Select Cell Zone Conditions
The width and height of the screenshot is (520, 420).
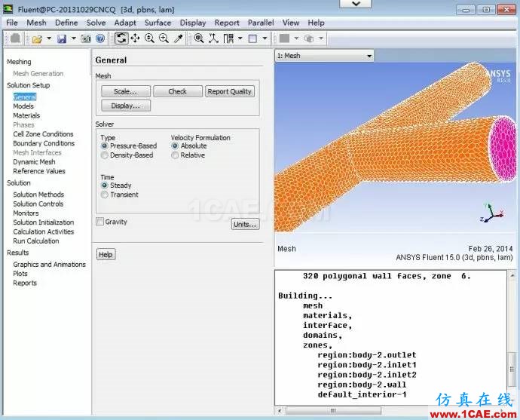pyautogui.click(x=43, y=134)
